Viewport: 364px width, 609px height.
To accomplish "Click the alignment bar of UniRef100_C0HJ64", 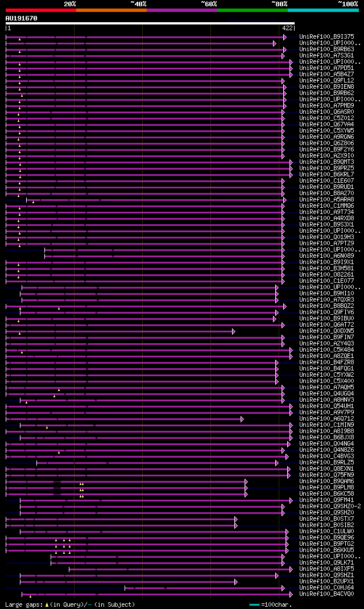I will pyautogui.click(x=205, y=588).
